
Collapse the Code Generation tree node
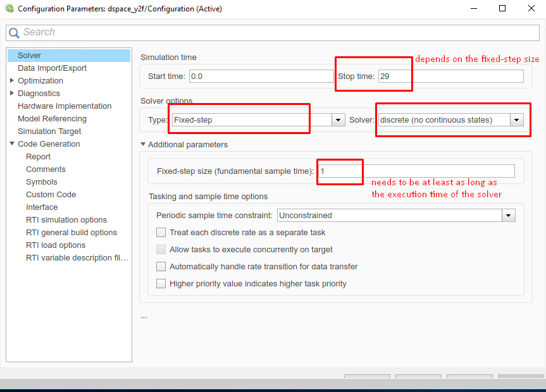pos(12,144)
